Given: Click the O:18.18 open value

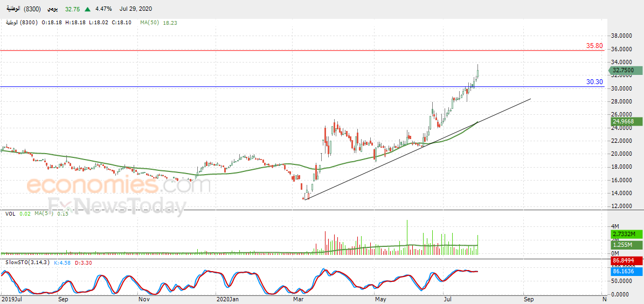Looking at the screenshot, I should [52, 23].
